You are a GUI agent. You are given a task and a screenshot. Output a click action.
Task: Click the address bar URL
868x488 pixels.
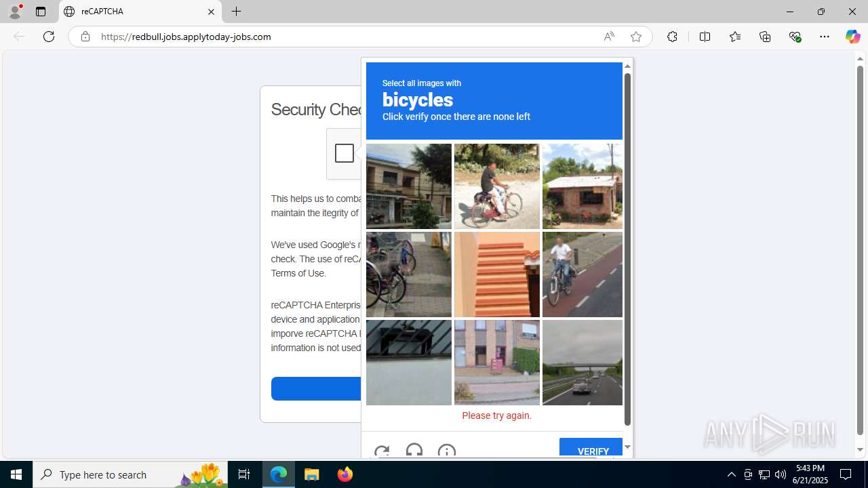coord(186,37)
